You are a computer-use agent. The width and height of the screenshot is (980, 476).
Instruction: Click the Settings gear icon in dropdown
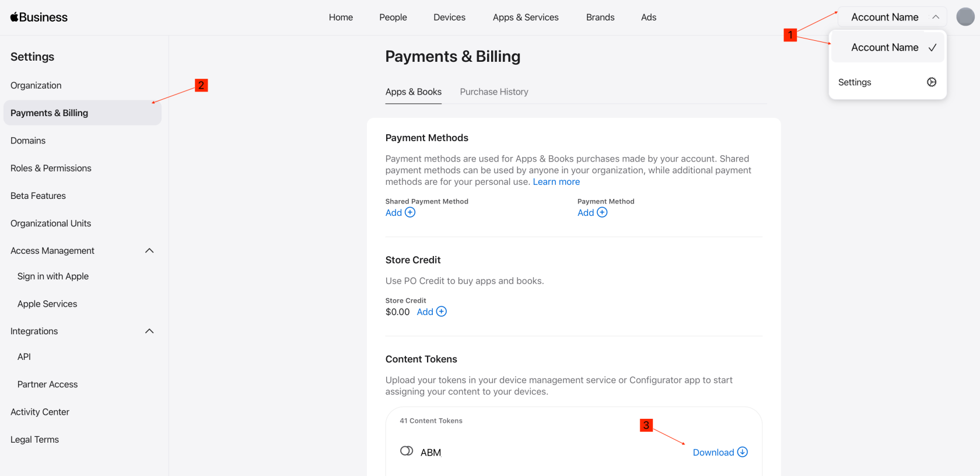(x=932, y=82)
